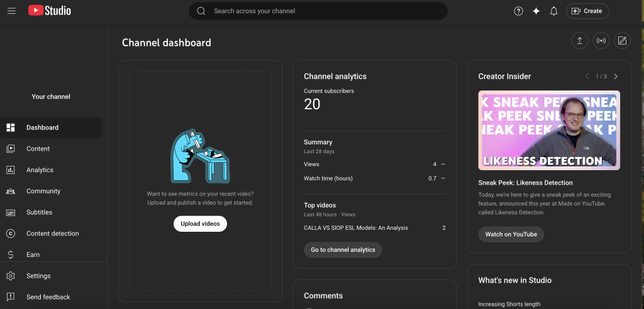Click the Upload videos button
644x309 pixels.
(200, 224)
